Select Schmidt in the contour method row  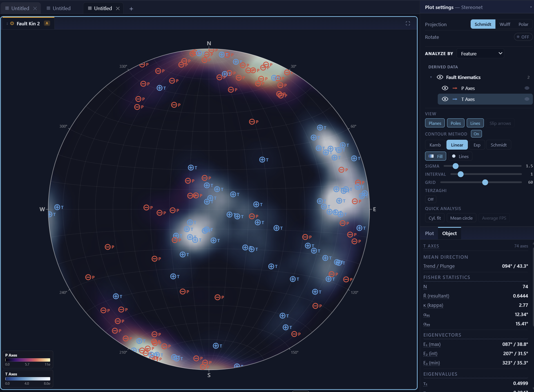click(499, 145)
